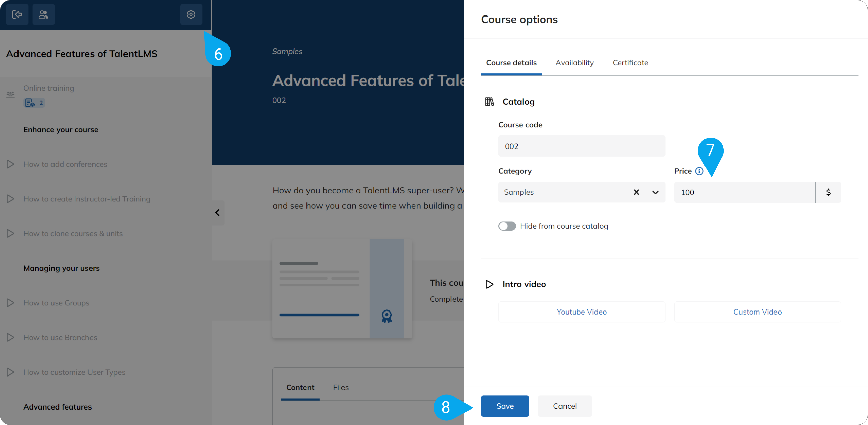Choose Custom Video option
The height and width of the screenshot is (425, 868).
point(757,312)
